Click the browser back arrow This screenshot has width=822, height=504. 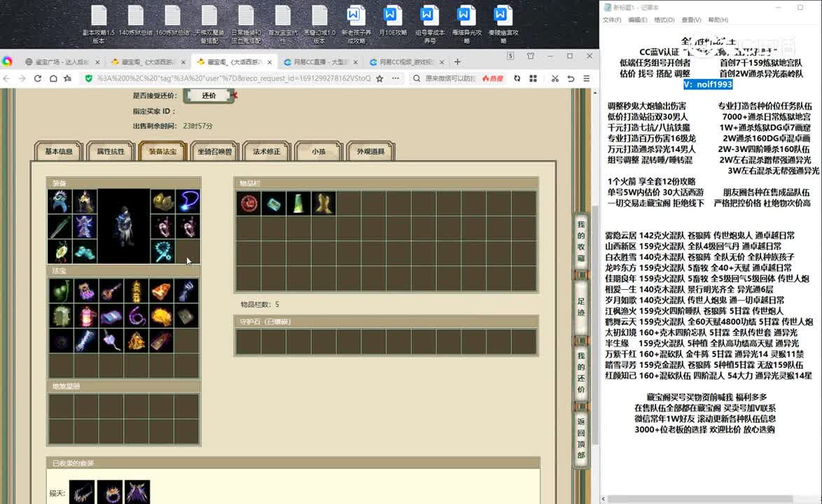click(x=7, y=78)
